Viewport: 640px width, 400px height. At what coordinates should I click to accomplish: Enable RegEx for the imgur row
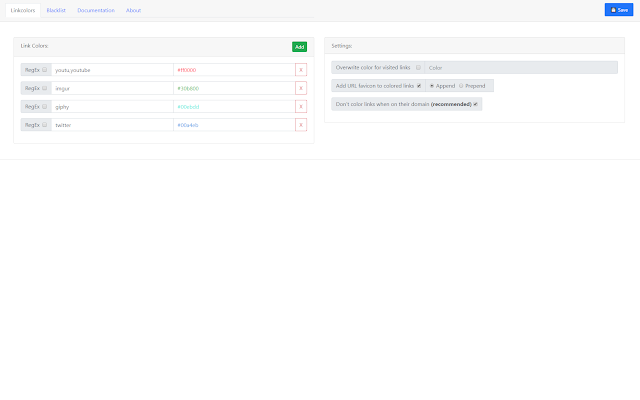pyautogui.click(x=44, y=88)
